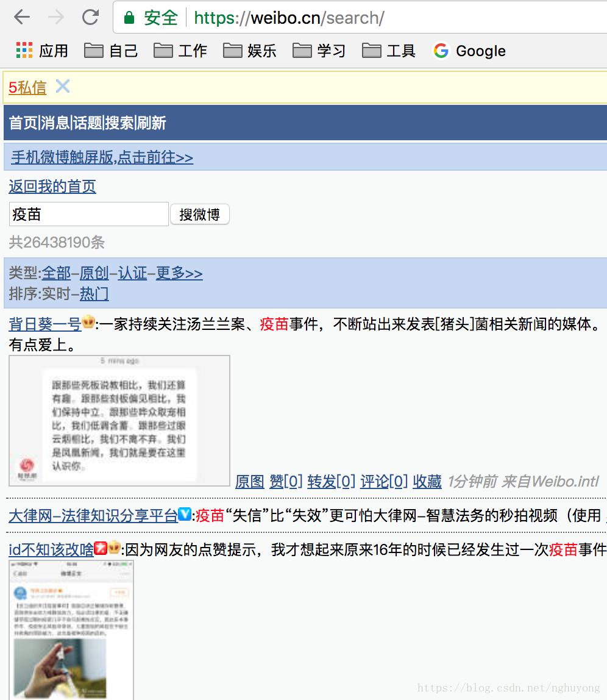Click 转发[0] on first post
This screenshot has width=607, height=700.
pyautogui.click(x=331, y=481)
